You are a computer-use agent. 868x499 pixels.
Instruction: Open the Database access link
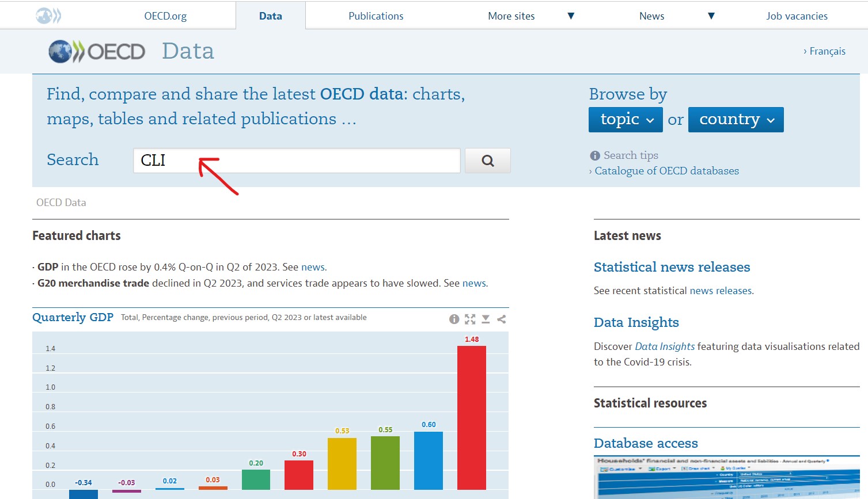pos(646,443)
